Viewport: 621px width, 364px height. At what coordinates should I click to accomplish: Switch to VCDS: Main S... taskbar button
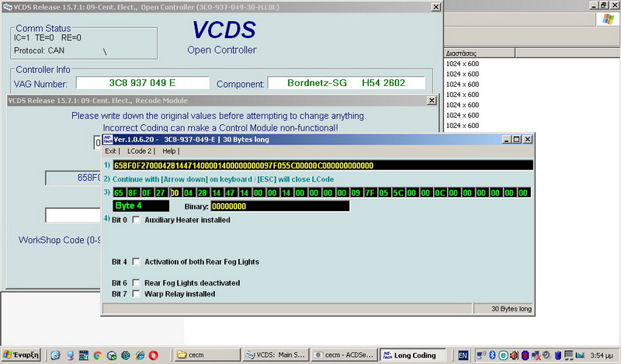276,355
